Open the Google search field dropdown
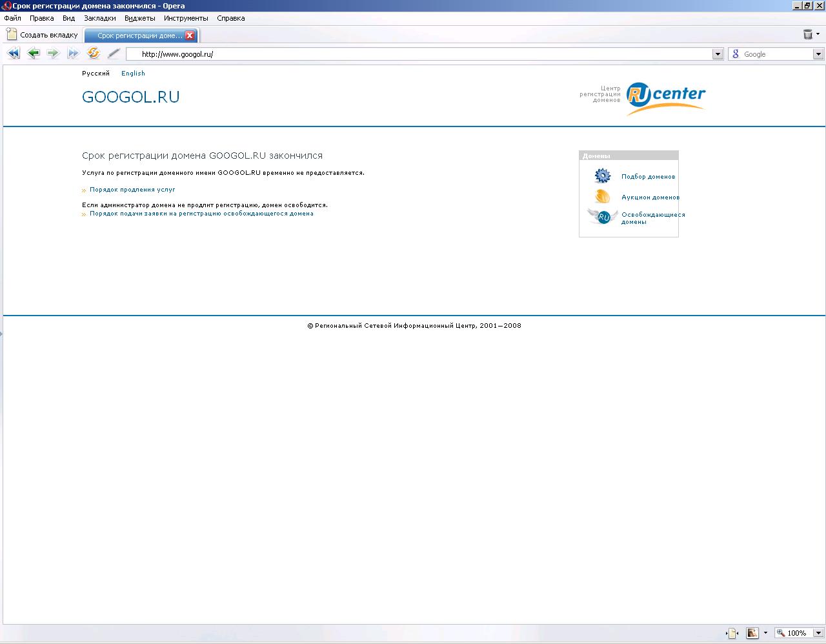This screenshot has width=826, height=644. coord(818,54)
